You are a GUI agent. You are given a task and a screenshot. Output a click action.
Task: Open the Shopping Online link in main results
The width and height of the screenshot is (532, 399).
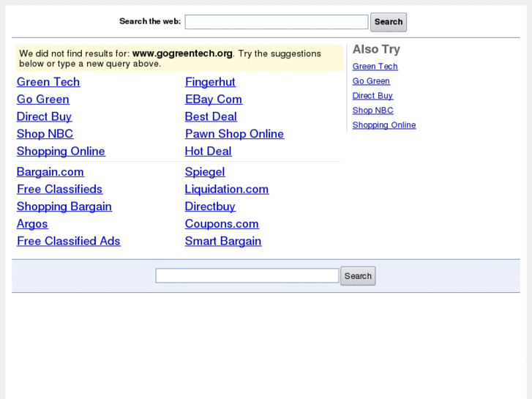tap(61, 151)
